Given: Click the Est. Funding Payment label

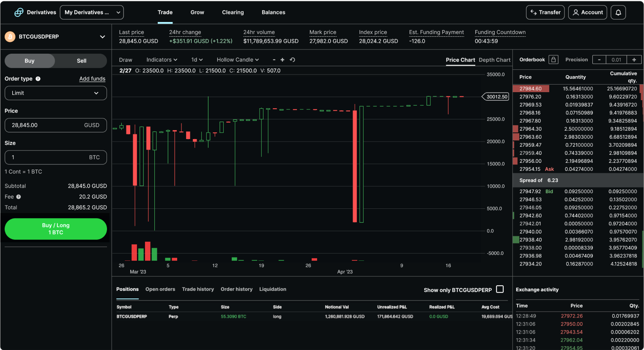Looking at the screenshot, I should click(x=436, y=32).
